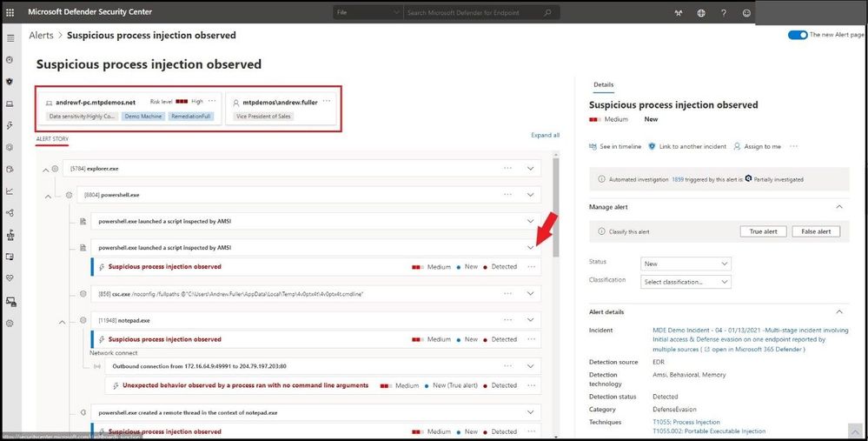Collapse the explorer.exe tree node caret
The height and width of the screenshot is (441, 868).
46,170
